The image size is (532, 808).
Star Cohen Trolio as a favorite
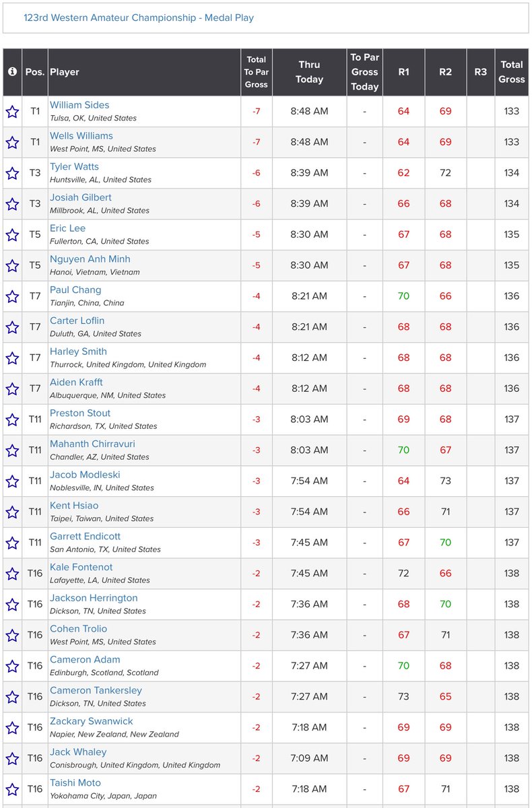[x=12, y=635]
